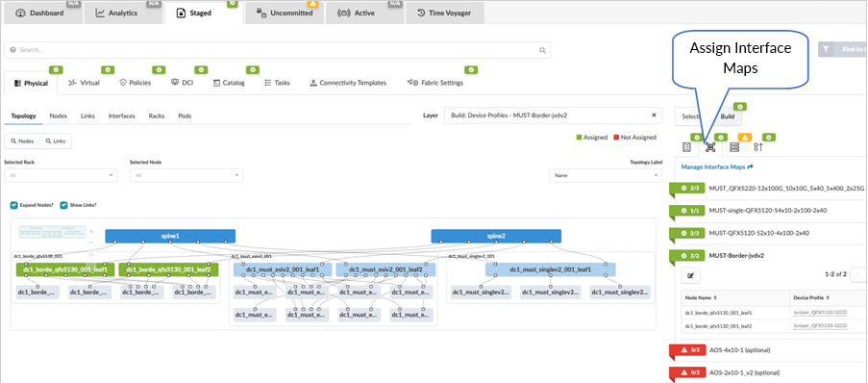Open Connectivity Templates sub-tab
The height and width of the screenshot is (383, 868).
pos(348,83)
